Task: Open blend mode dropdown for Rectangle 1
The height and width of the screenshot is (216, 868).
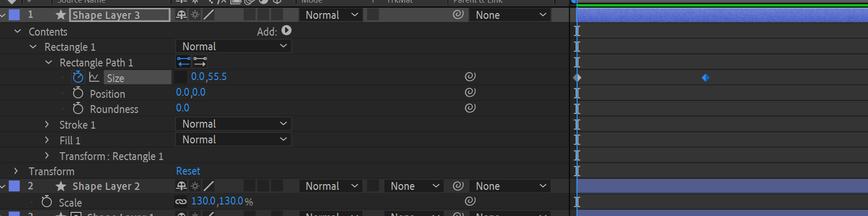Action: 233,47
